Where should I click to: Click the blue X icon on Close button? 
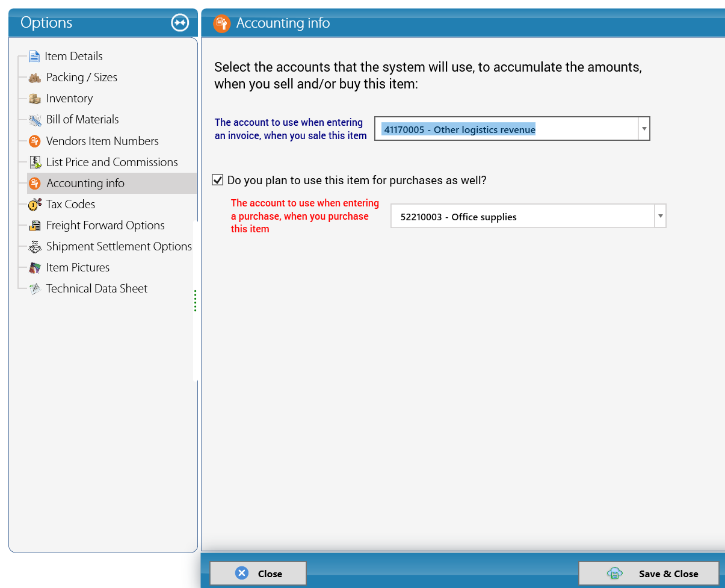point(242,573)
